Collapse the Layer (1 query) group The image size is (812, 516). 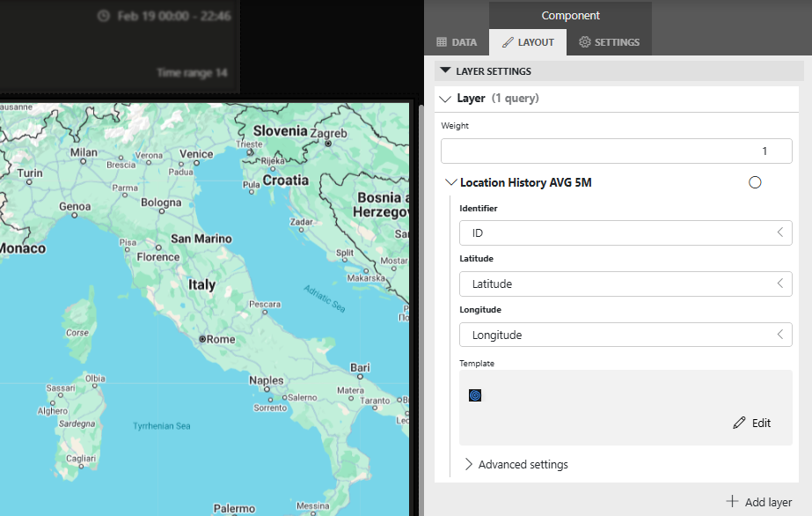pos(445,99)
